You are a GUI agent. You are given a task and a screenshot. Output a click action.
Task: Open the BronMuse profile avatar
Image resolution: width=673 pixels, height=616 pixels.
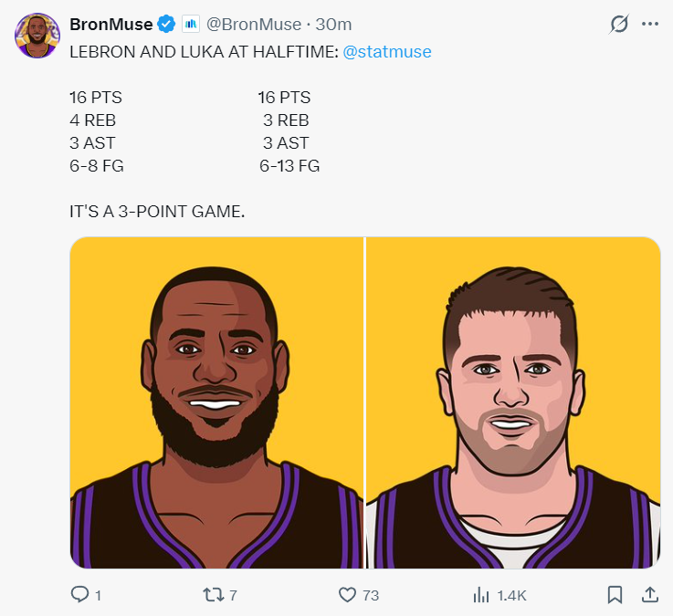click(x=37, y=37)
